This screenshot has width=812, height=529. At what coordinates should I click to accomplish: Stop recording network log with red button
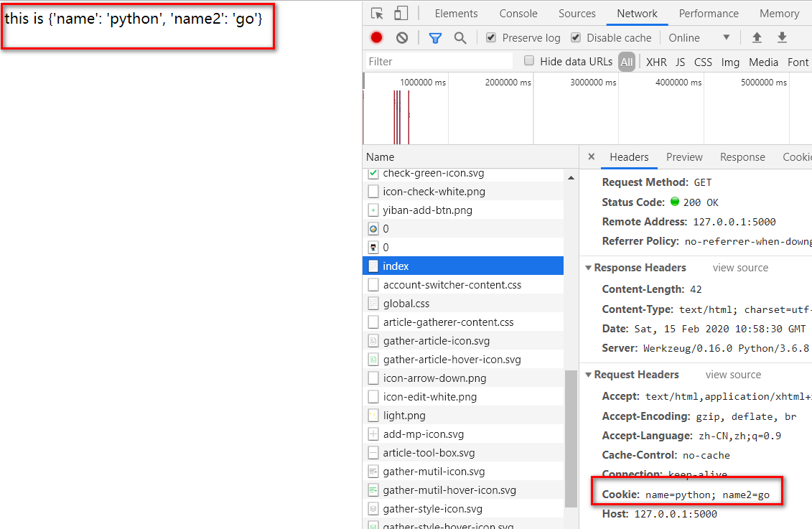(x=376, y=37)
